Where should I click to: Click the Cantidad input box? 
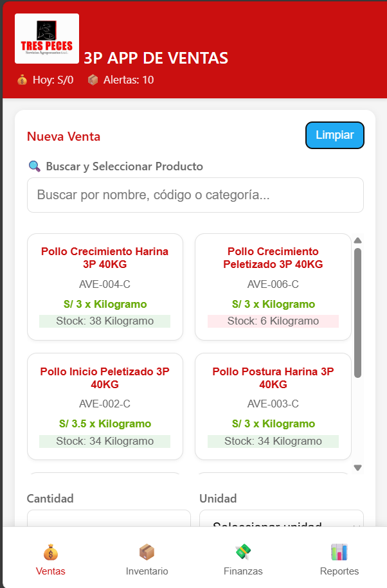pyautogui.click(x=109, y=519)
